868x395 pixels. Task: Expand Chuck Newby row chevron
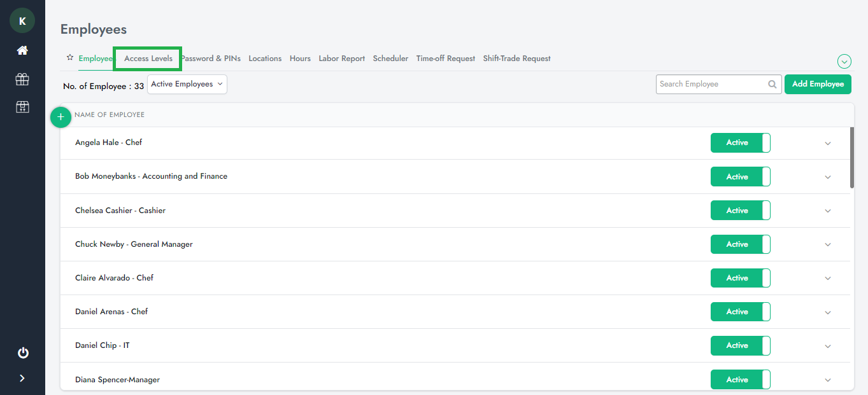pyautogui.click(x=828, y=245)
